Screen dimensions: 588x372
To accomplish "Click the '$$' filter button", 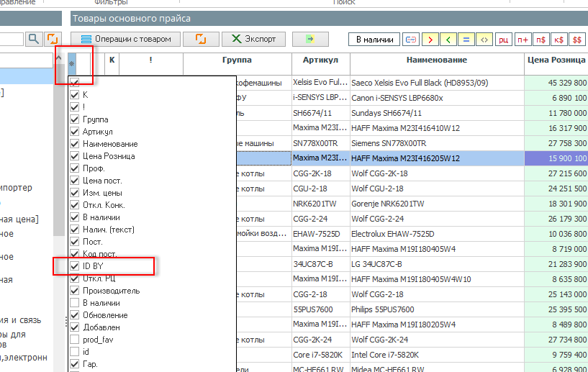I will point(577,40).
